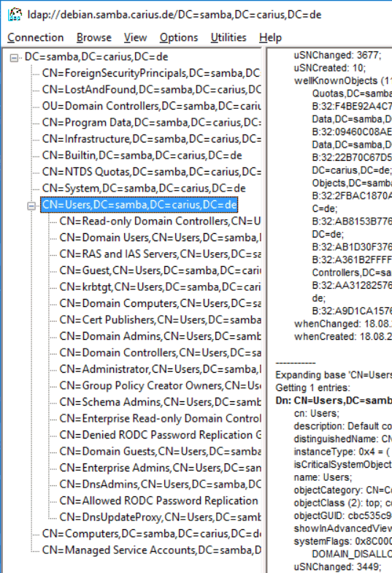
Task: Open the Utilities menu
Action: (x=228, y=38)
